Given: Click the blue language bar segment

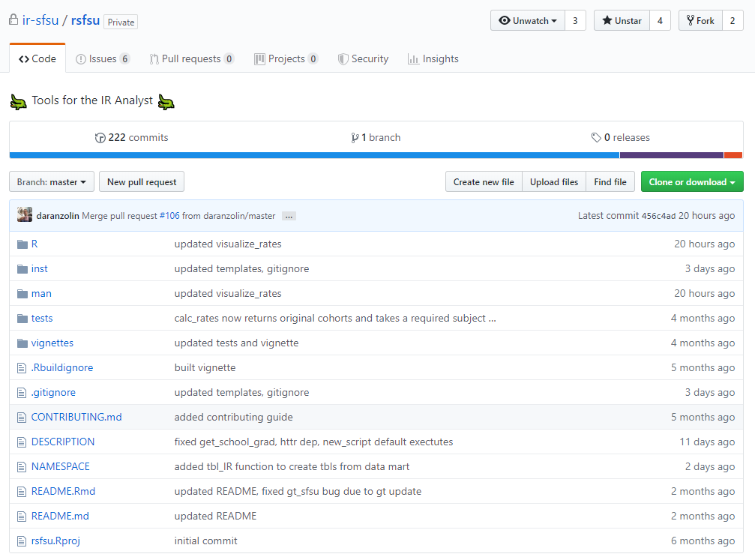Looking at the screenshot, I should click(x=314, y=155).
